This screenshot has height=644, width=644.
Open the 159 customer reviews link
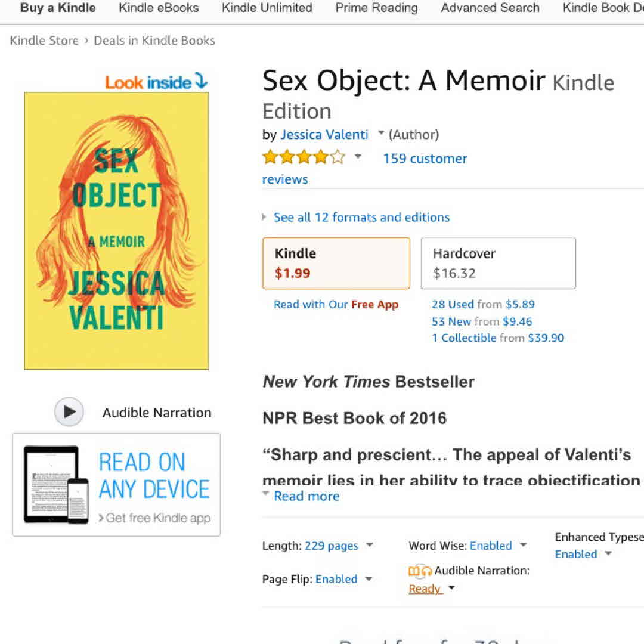pyautogui.click(x=425, y=159)
